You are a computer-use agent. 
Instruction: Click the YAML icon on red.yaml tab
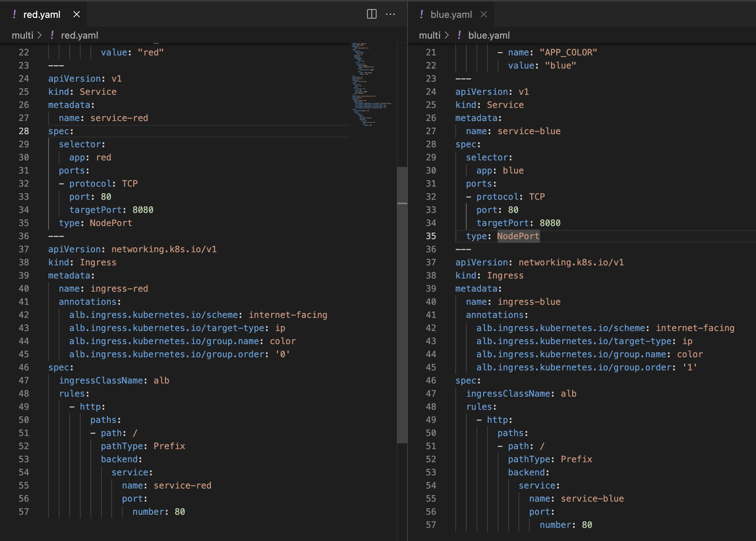point(14,14)
